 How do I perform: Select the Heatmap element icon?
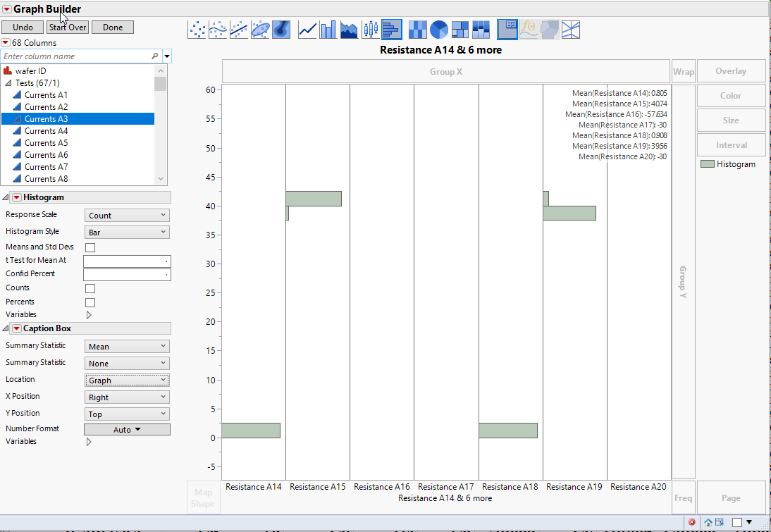point(417,29)
